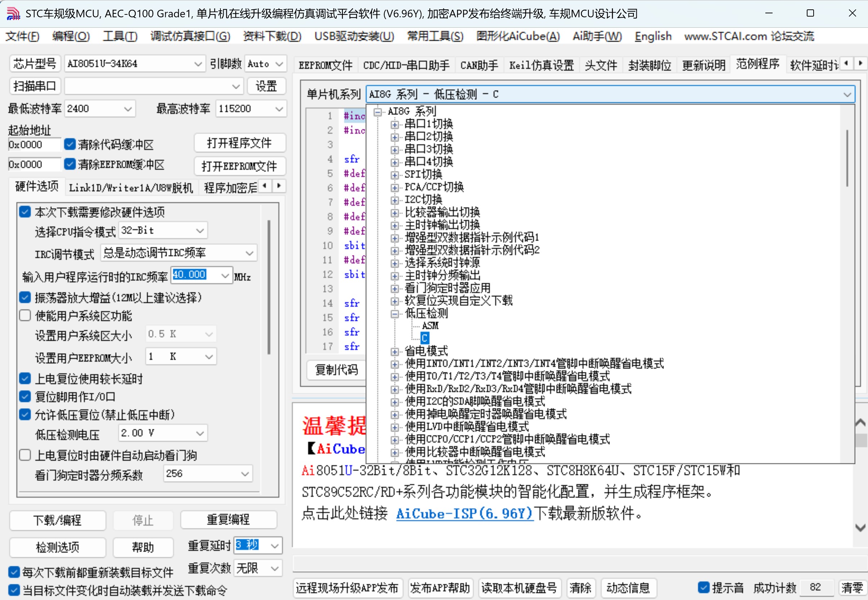Expand SPI切换 tree node
868x600 pixels.
coord(394,175)
